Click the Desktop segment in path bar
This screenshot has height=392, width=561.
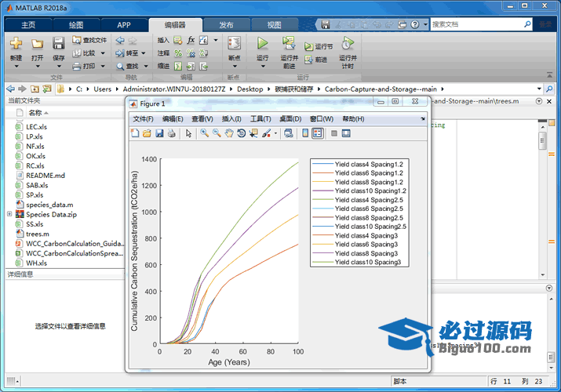[250, 89]
